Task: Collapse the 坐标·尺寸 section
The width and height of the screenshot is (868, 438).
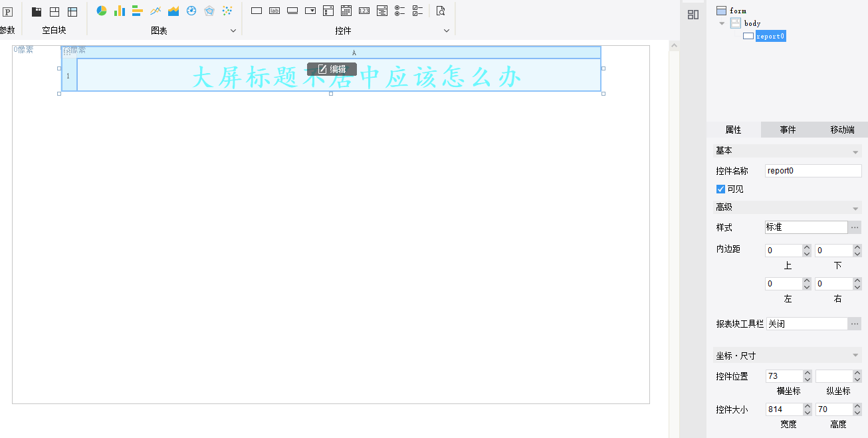Action: [855, 356]
